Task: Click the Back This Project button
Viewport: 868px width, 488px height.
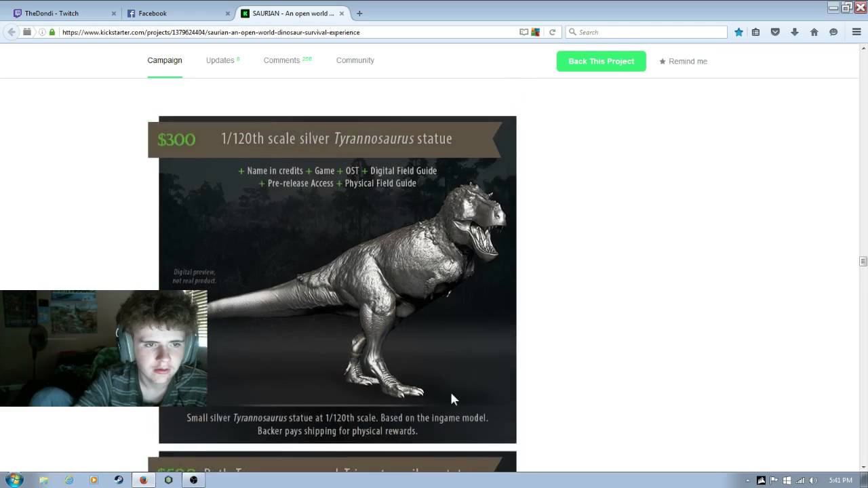Action: click(x=601, y=61)
